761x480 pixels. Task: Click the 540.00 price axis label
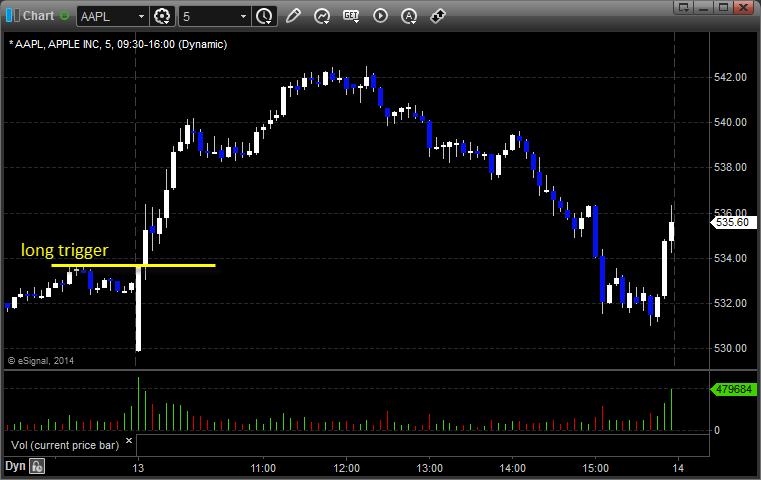[730, 122]
